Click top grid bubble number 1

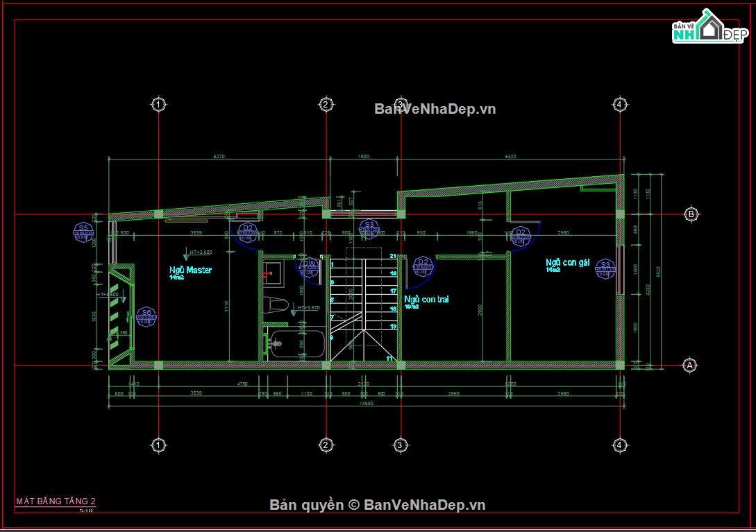click(x=158, y=105)
